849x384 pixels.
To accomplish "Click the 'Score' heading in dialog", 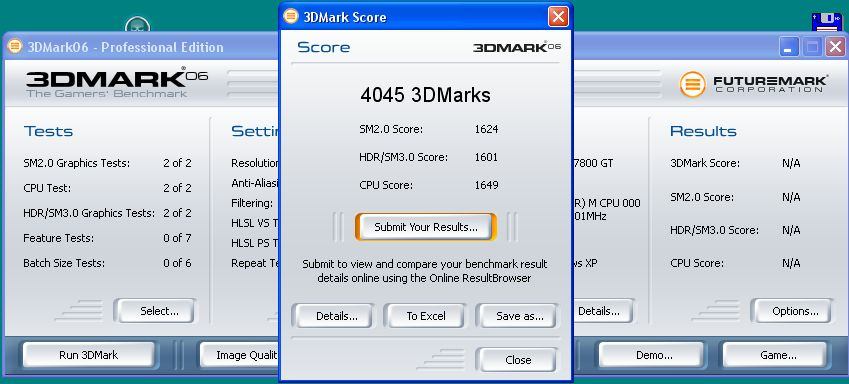I will [x=324, y=47].
